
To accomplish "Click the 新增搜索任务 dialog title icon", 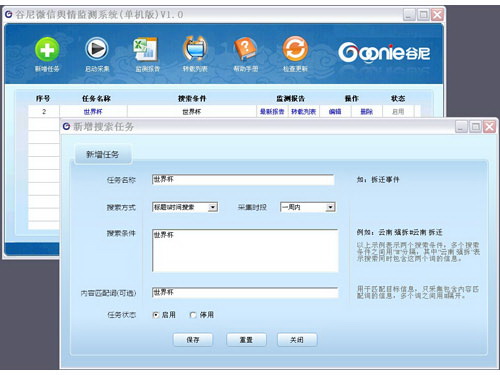I will [66, 126].
